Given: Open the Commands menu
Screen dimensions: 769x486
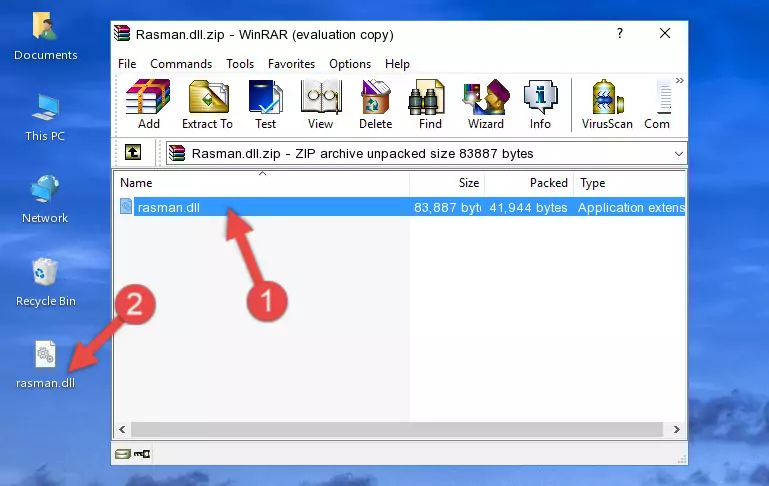Looking at the screenshot, I should (181, 64).
